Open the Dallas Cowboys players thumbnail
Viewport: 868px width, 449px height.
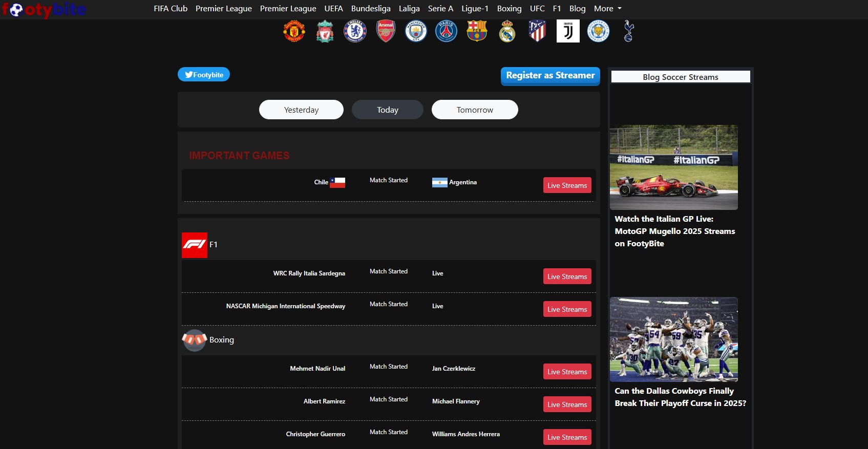[x=674, y=339]
